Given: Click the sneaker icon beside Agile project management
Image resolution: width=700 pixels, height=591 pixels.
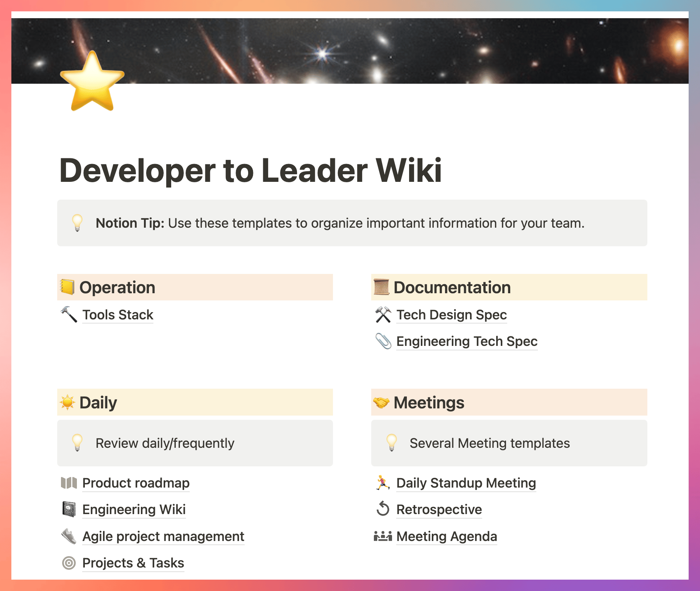Looking at the screenshot, I should point(69,536).
